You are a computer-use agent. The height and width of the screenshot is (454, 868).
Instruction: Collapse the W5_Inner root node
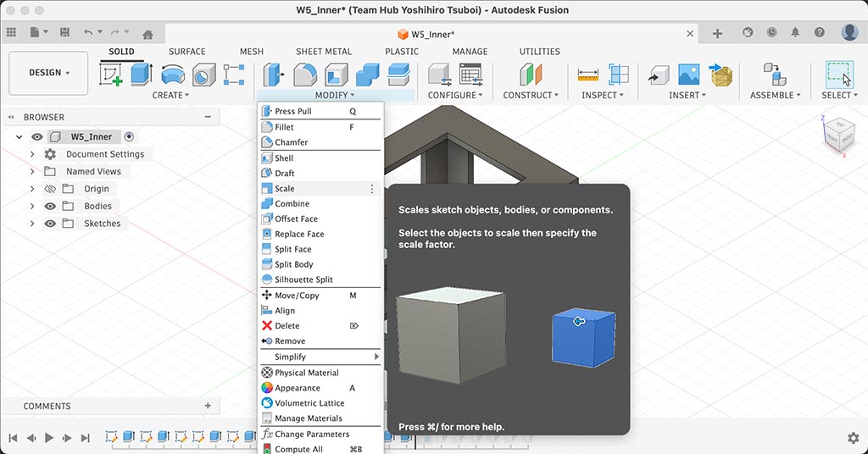pyautogui.click(x=19, y=136)
